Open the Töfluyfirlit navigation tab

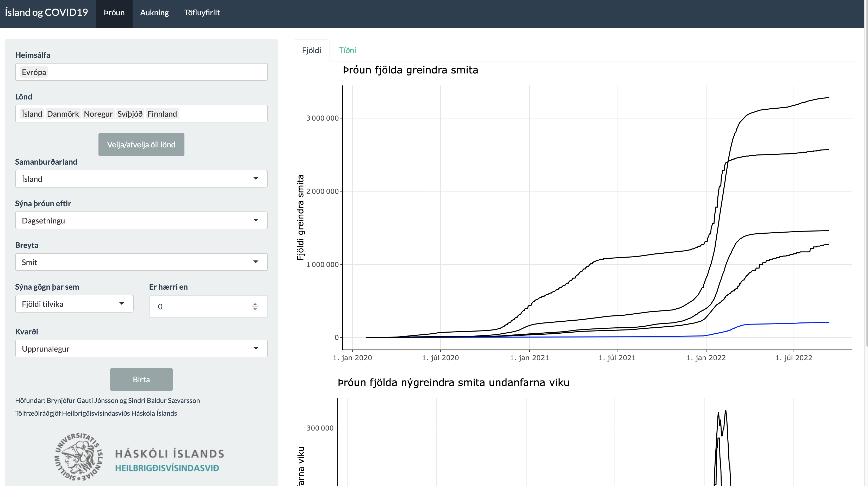202,13
